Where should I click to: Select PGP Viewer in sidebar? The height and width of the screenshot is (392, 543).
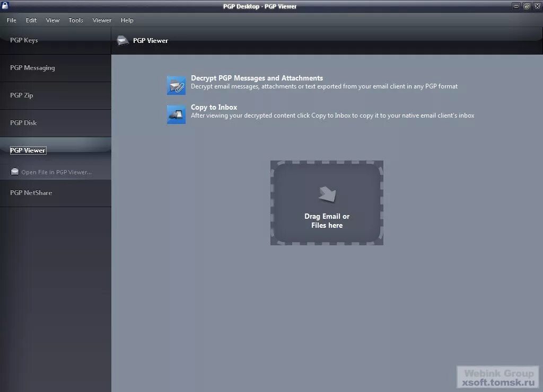tap(55, 150)
